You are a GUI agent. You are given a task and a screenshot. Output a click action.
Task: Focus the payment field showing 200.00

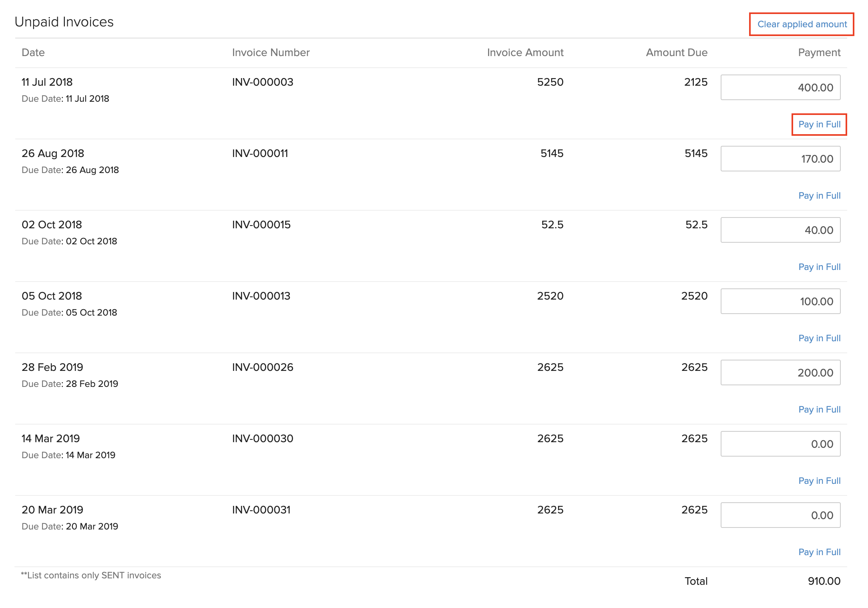[780, 372]
